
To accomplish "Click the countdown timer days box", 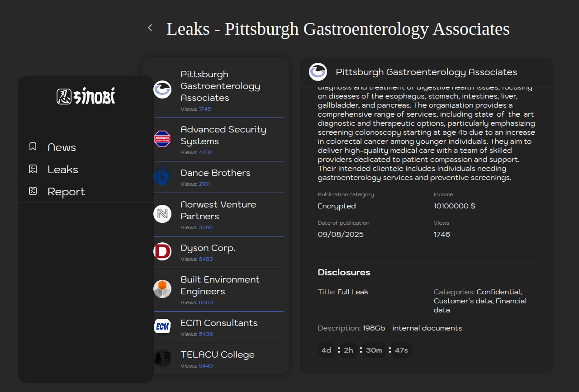I will [x=326, y=350].
